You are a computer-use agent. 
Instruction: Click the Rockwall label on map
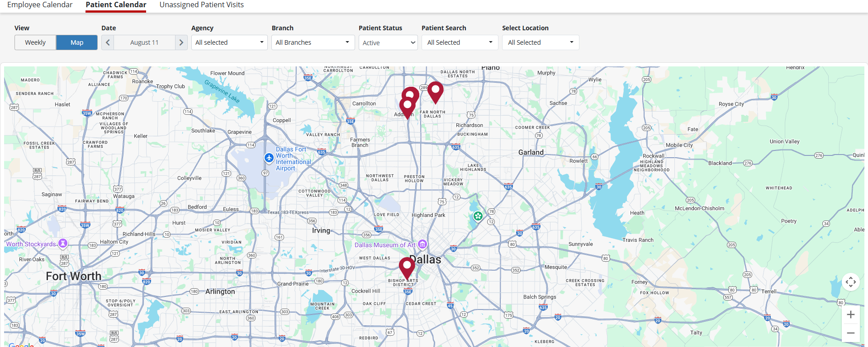coord(654,156)
